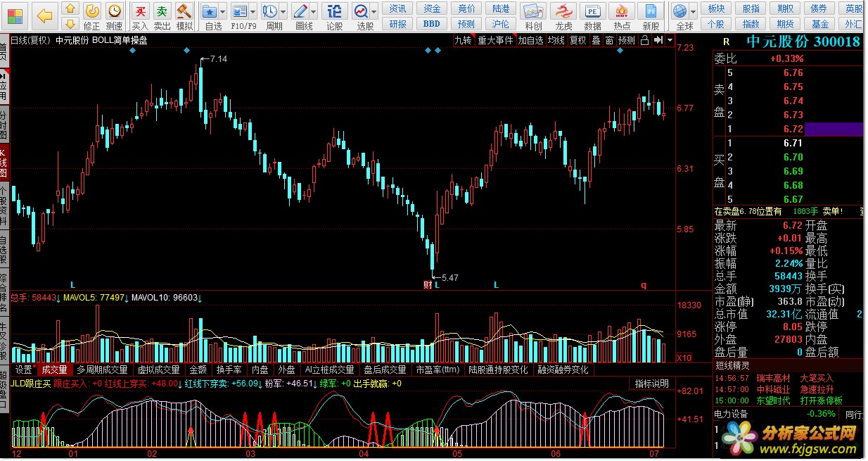Click the chart lock icon
This screenshot has width=868, height=461.
(x=645, y=40)
